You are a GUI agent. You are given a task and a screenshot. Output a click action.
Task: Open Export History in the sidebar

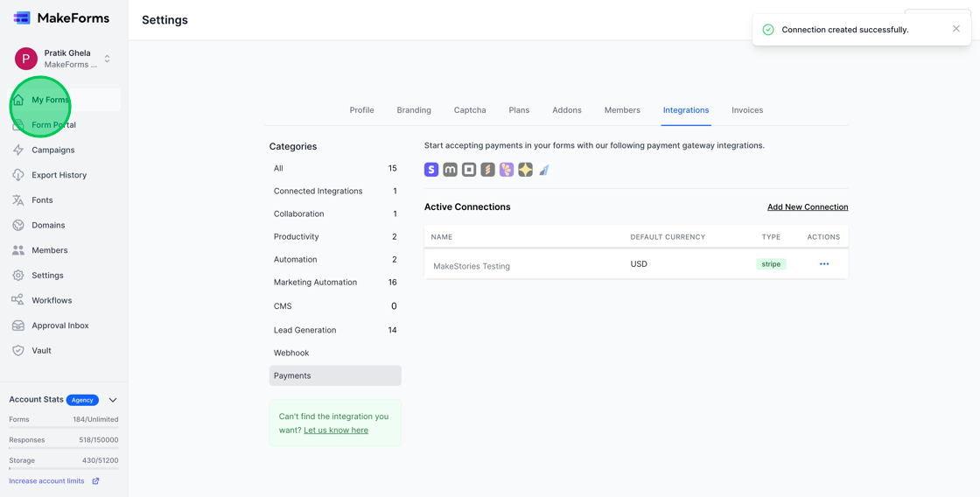point(59,175)
